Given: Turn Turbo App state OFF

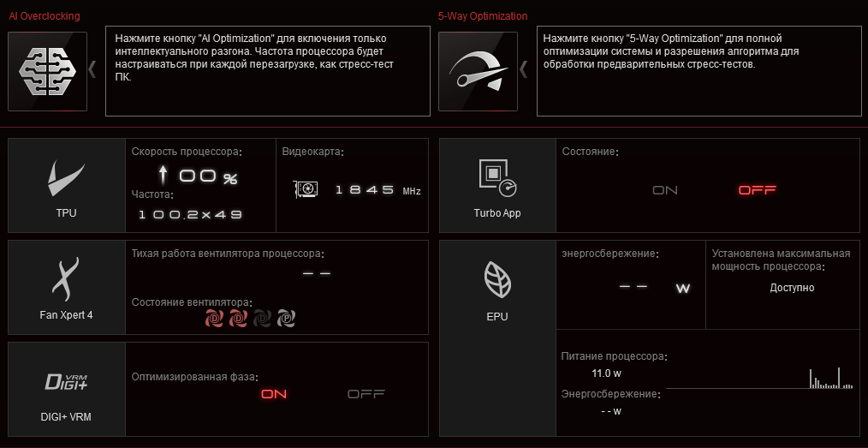Looking at the screenshot, I should 758,190.
